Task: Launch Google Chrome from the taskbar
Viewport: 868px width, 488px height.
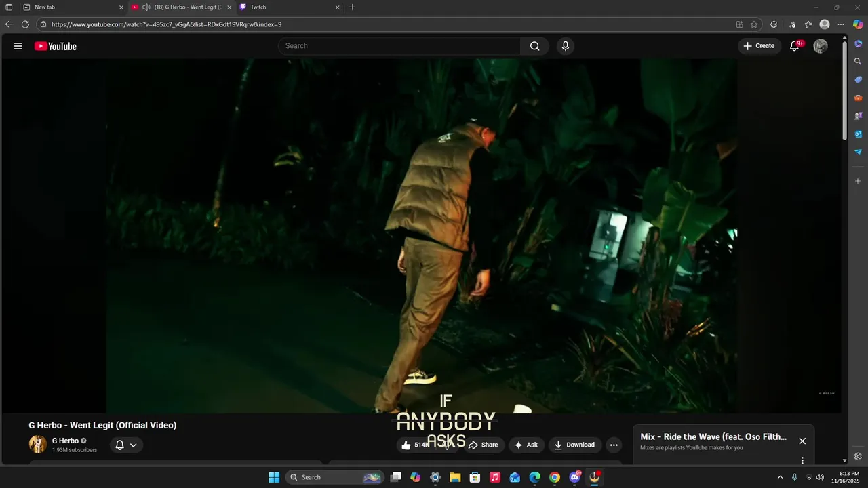Action: pos(555,477)
